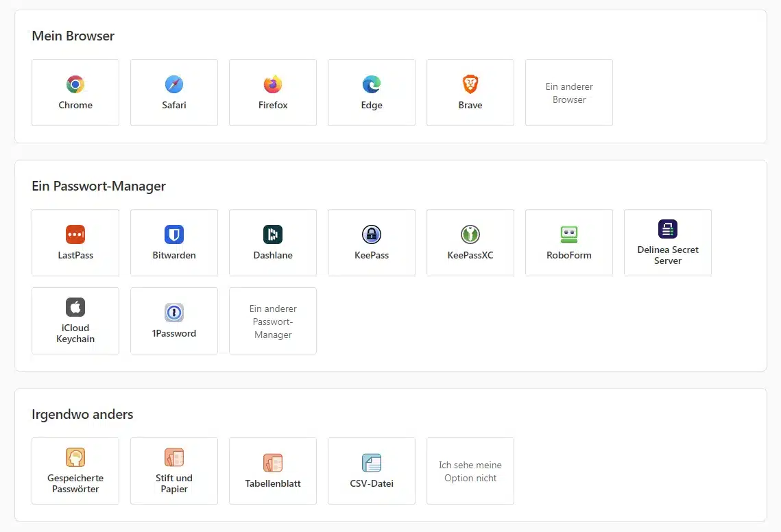The image size is (781, 532).
Task: Click the 'Gespeicherte Passwörter' label text
Action: (x=75, y=483)
